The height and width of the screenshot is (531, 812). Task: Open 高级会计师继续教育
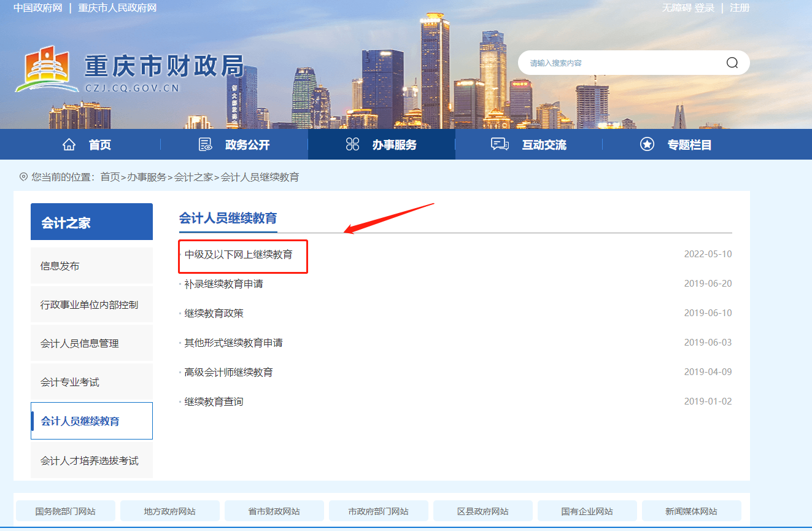tap(228, 371)
